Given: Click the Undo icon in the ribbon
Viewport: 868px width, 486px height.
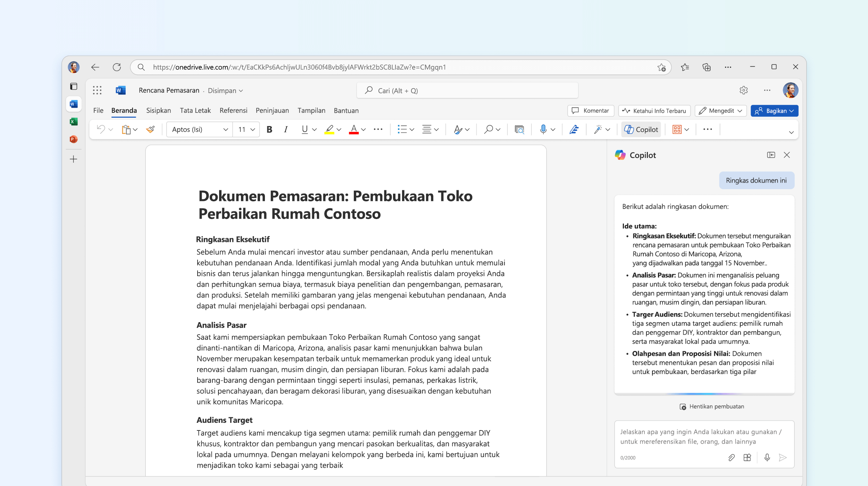Looking at the screenshot, I should [101, 129].
